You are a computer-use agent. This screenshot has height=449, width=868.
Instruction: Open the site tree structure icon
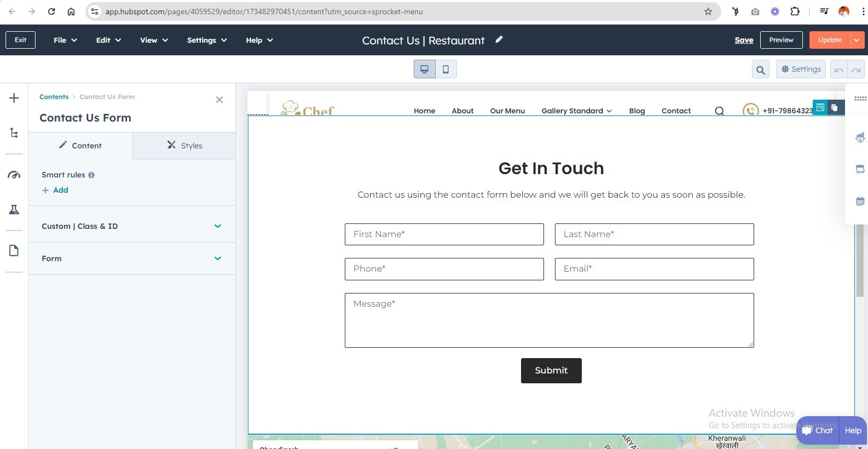pyautogui.click(x=14, y=133)
